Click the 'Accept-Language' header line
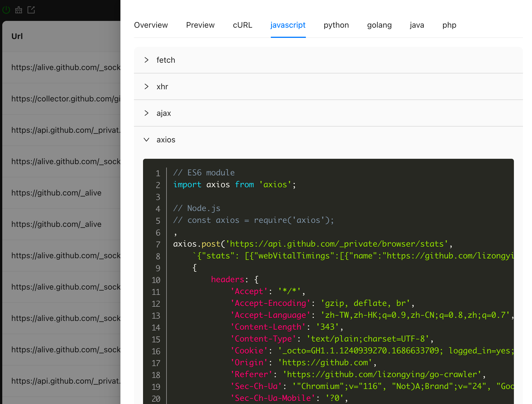Image resolution: width=532 pixels, height=404 pixels. pos(372,315)
